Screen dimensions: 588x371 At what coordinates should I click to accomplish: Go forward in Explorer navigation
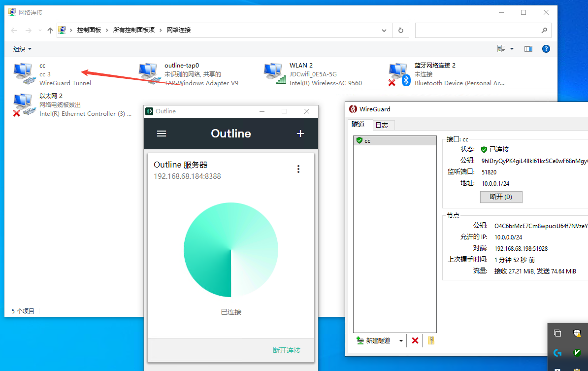pos(28,31)
